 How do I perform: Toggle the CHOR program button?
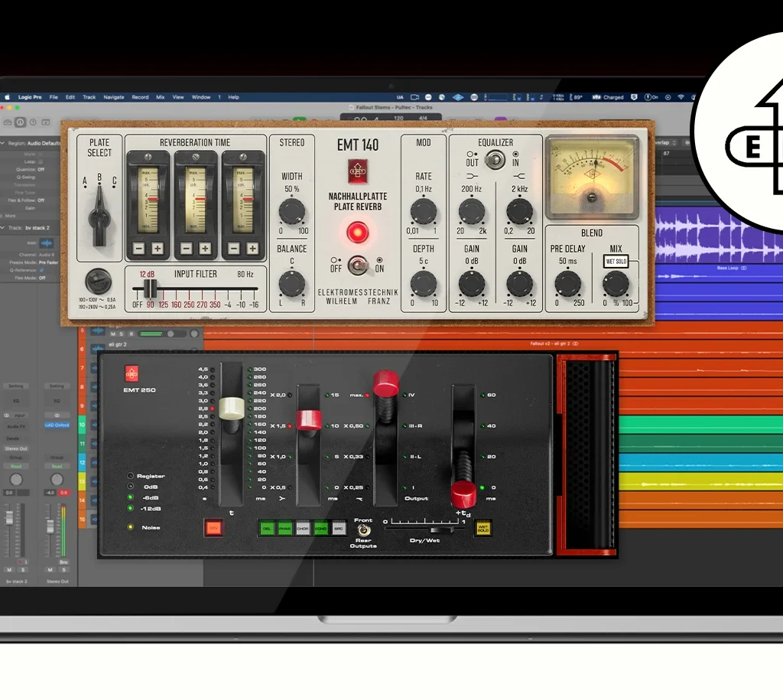click(x=303, y=528)
